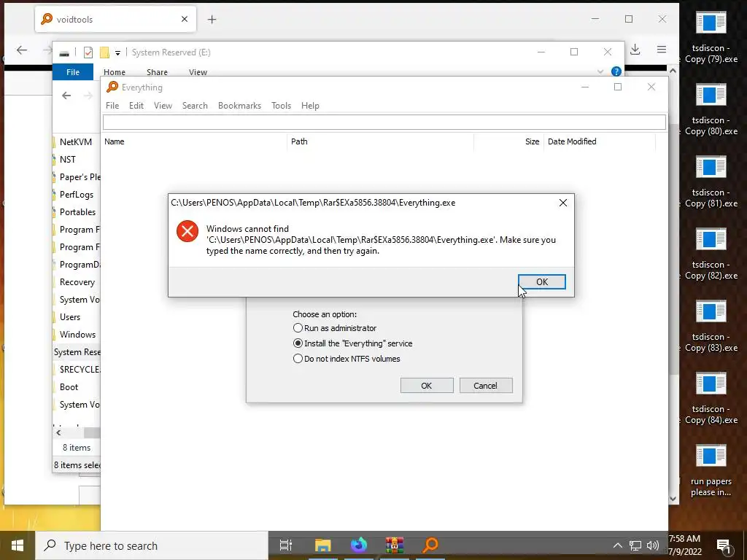Open Everything's Edit menu

point(136,106)
